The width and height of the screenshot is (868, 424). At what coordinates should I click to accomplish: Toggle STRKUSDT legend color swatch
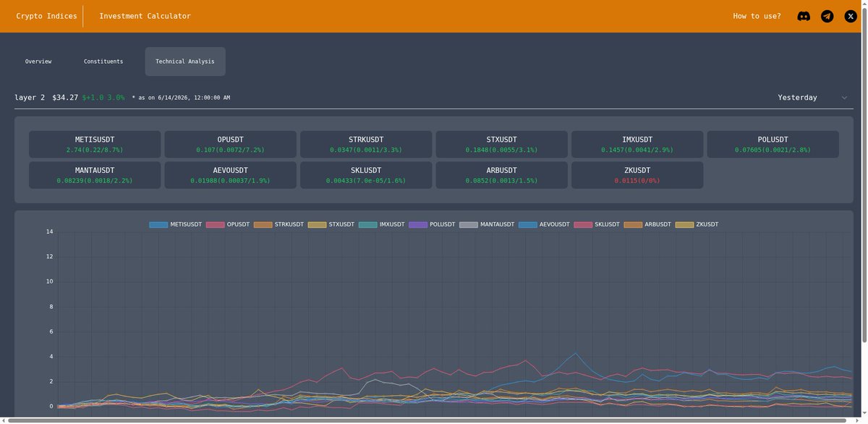pyautogui.click(x=263, y=225)
